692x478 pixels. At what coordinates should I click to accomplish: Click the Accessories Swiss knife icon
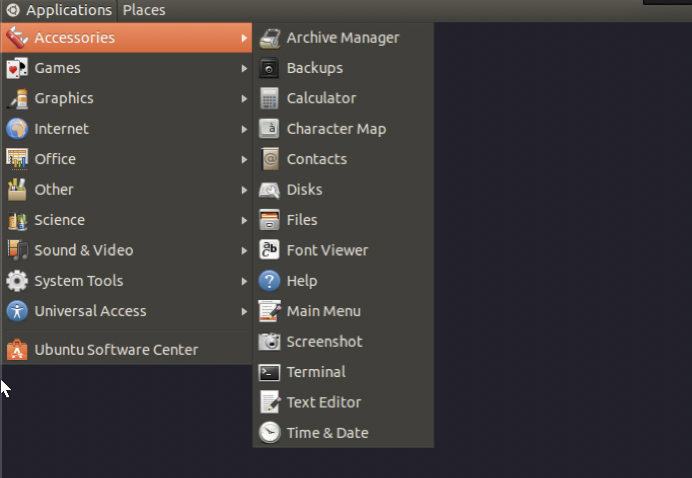[x=17, y=38]
